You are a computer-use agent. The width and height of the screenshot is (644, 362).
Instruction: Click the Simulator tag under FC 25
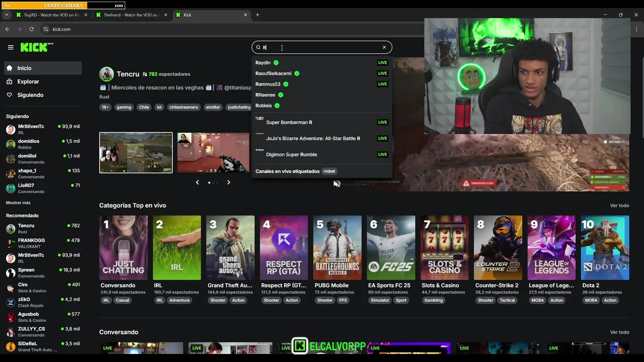click(380, 300)
